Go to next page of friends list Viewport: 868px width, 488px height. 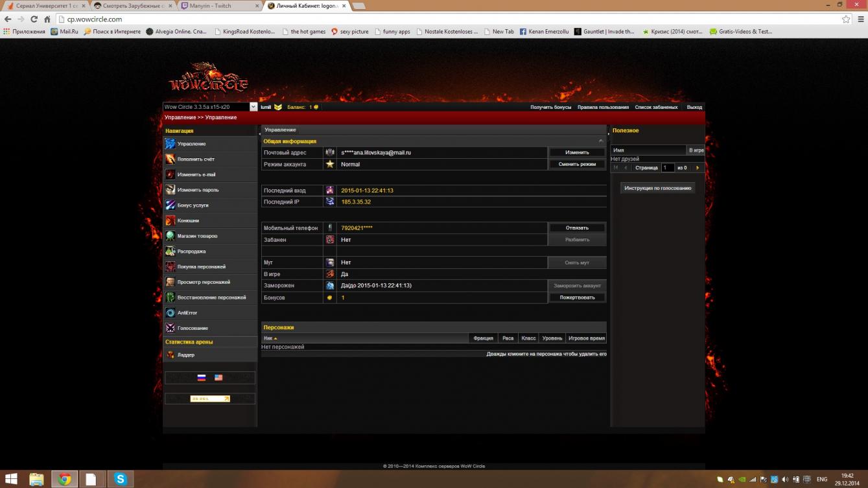pyautogui.click(x=698, y=168)
